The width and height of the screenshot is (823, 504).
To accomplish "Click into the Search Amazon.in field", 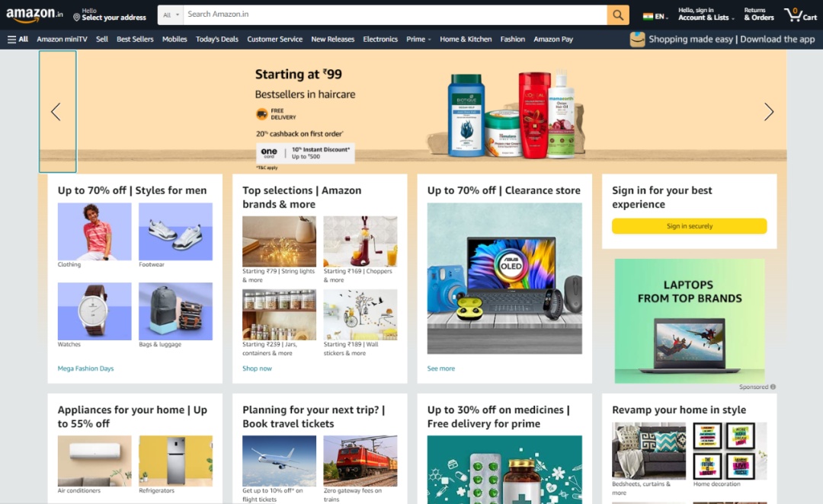I will tap(395, 14).
